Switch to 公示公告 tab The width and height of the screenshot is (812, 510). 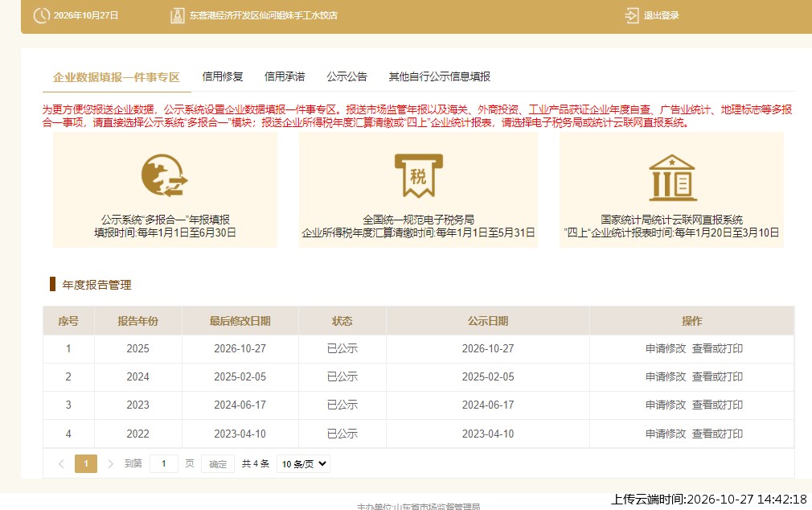347,76
